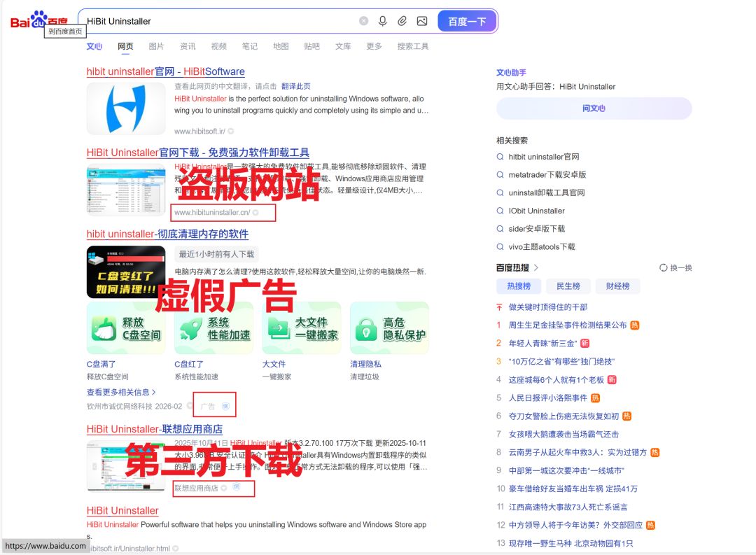
Task: Search related: IObit Uninstaller
Action: [537, 211]
